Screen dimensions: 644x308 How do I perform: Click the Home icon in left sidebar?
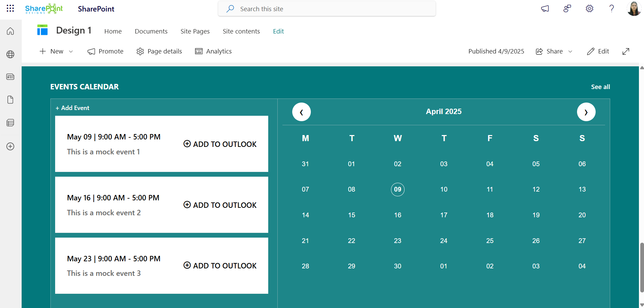coord(10,31)
